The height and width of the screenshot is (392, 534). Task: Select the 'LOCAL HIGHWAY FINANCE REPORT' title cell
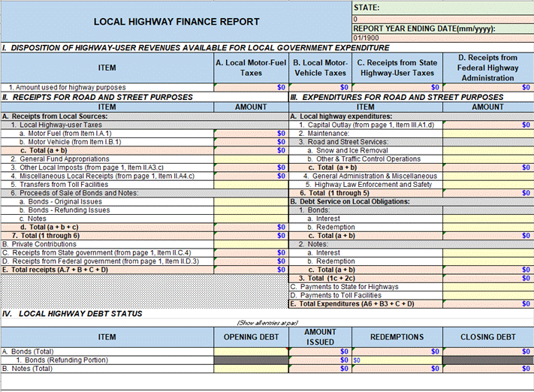click(x=176, y=22)
